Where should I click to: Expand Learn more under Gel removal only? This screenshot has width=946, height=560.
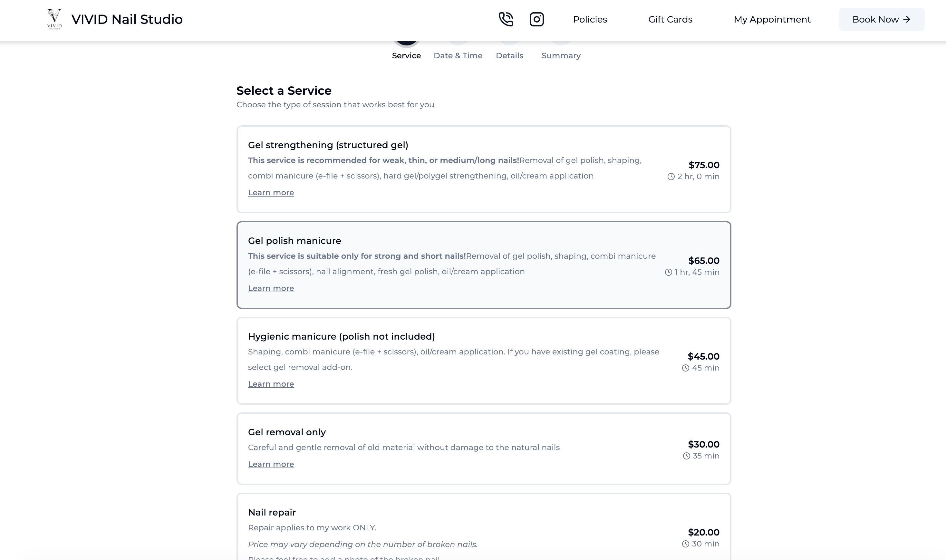point(271,464)
